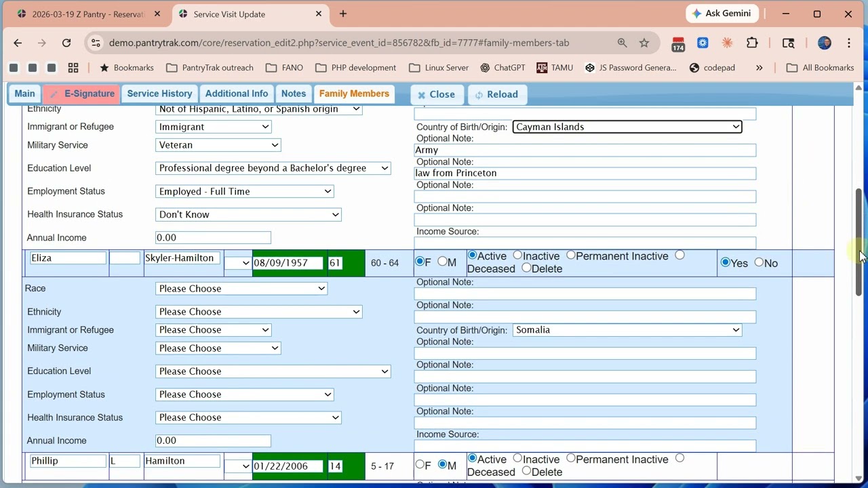868x488 pixels.
Task: Bookmark this page with the star icon
Action: tap(644, 43)
